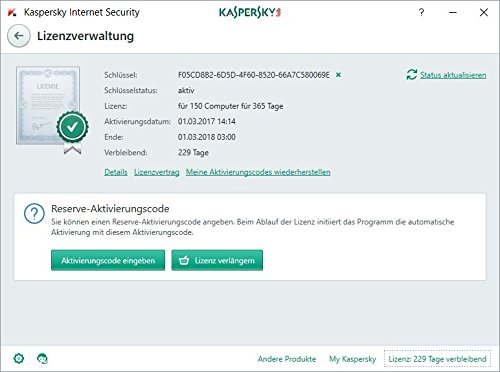
Task: Click the Kaspersky K logo in title bar
Action: (x=12, y=13)
